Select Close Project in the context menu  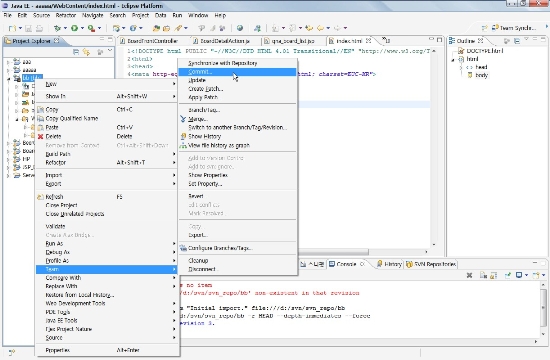[107, 205]
